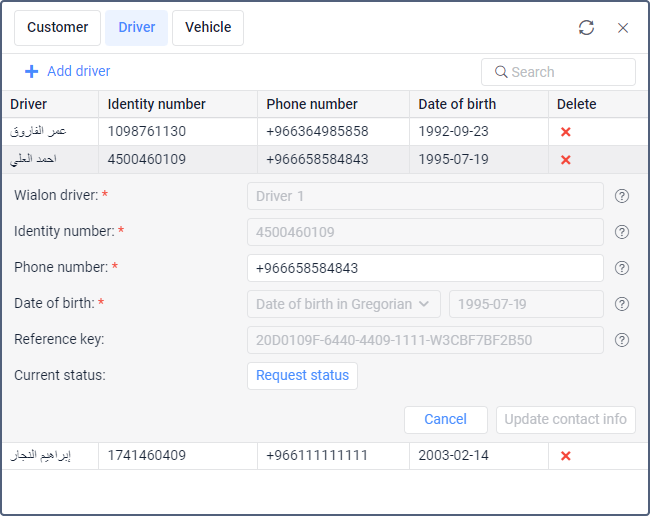The image size is (650, 516).
Task: Click help icon next to Wialon driver field
Action: 622,196
